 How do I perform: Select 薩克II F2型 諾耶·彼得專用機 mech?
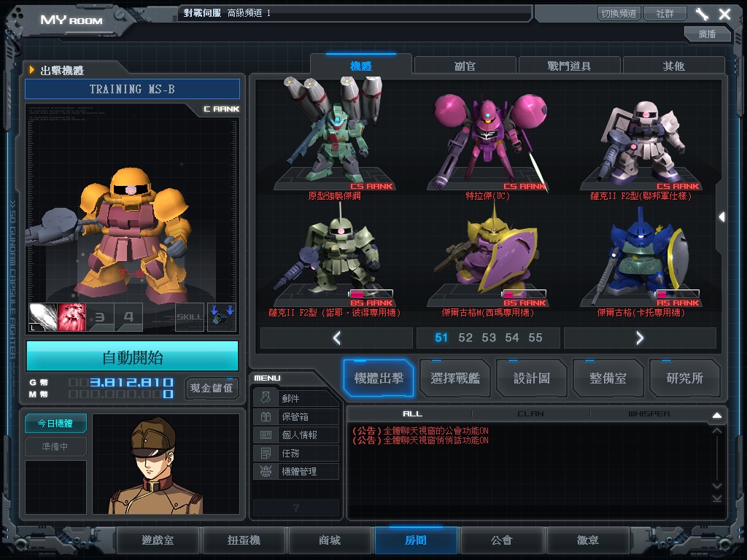point(334,260)
